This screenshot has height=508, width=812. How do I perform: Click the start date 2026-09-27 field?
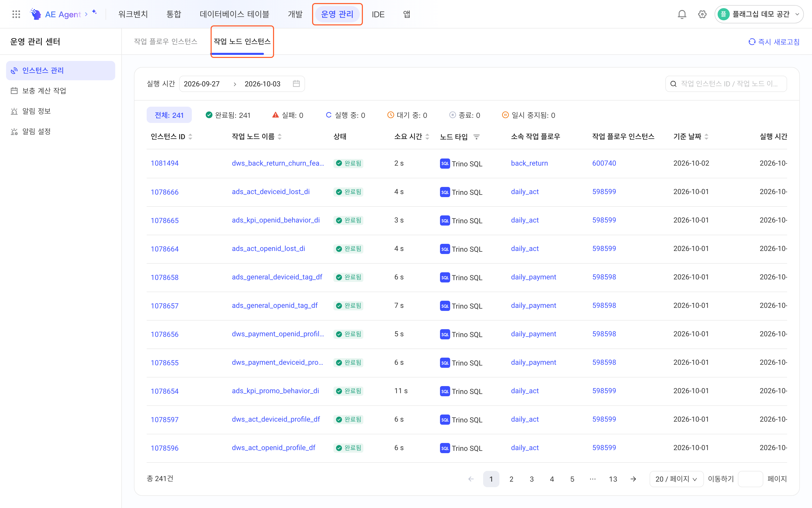tap(202, 84)
